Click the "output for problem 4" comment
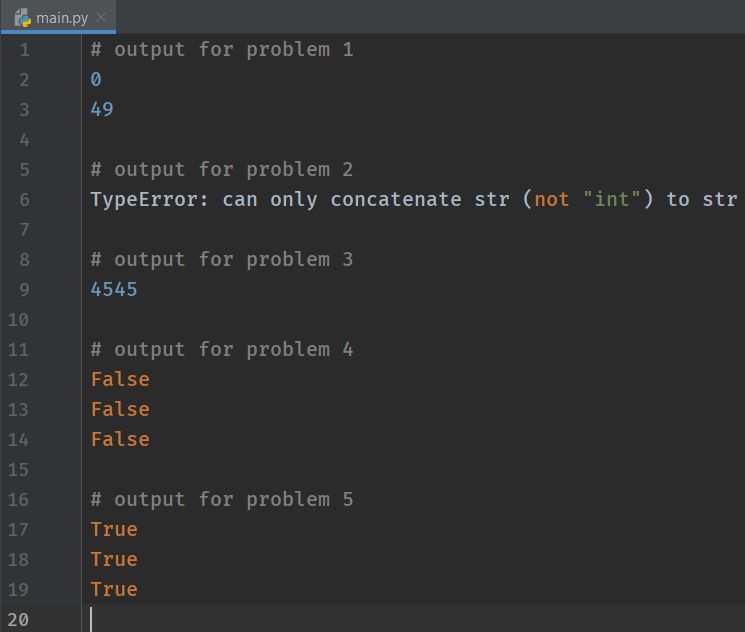 tap(221, 349)
